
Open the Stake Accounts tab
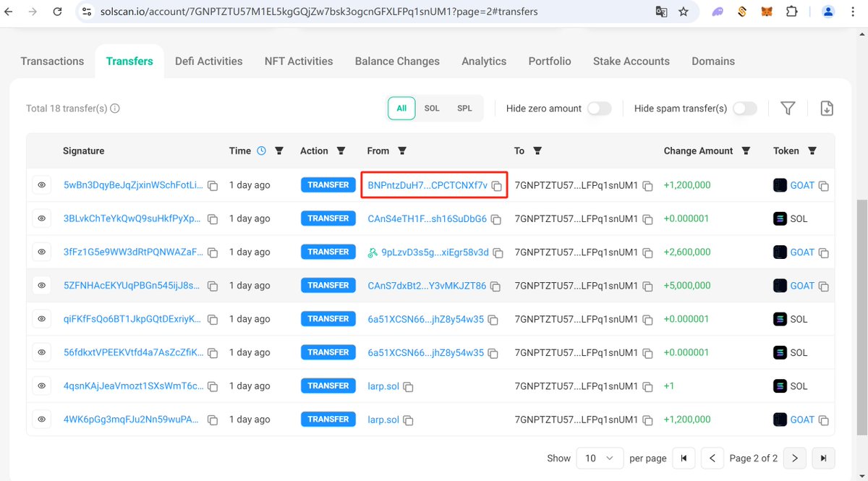[631, 61]
